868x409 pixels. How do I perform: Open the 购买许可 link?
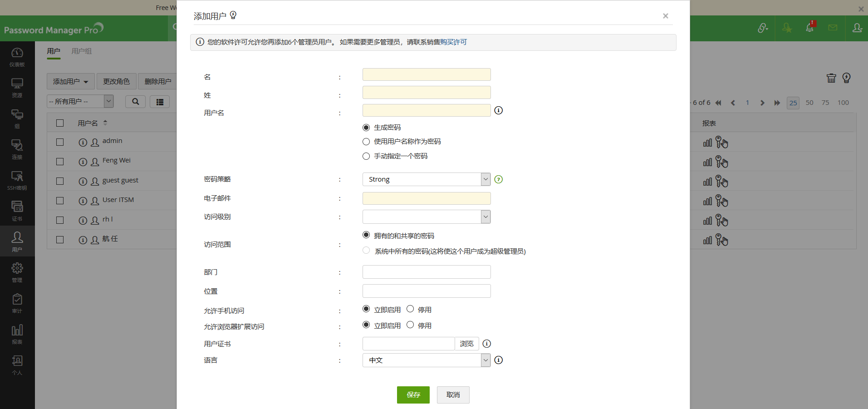(x=454, y=42)
